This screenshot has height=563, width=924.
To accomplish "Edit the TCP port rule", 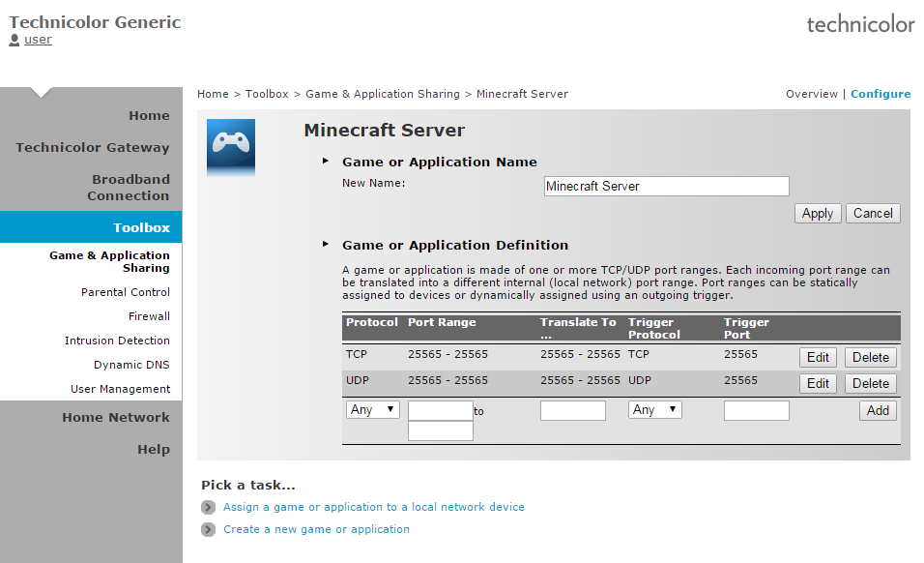I will coord(818,357).
